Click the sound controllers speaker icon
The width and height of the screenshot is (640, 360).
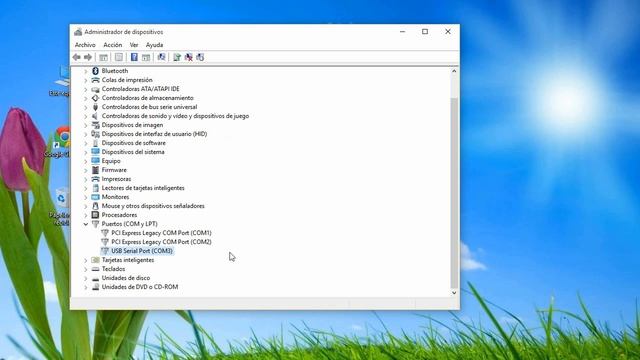point(95,116)
